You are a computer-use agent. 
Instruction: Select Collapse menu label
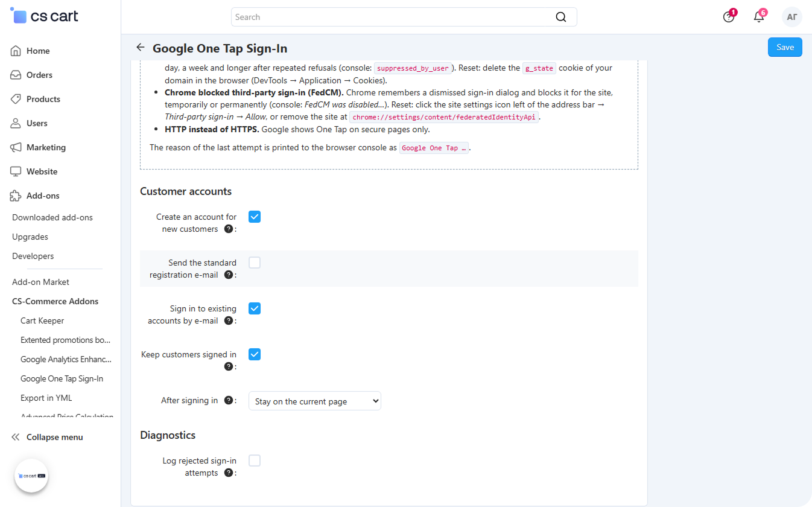(x=55, y=437)
